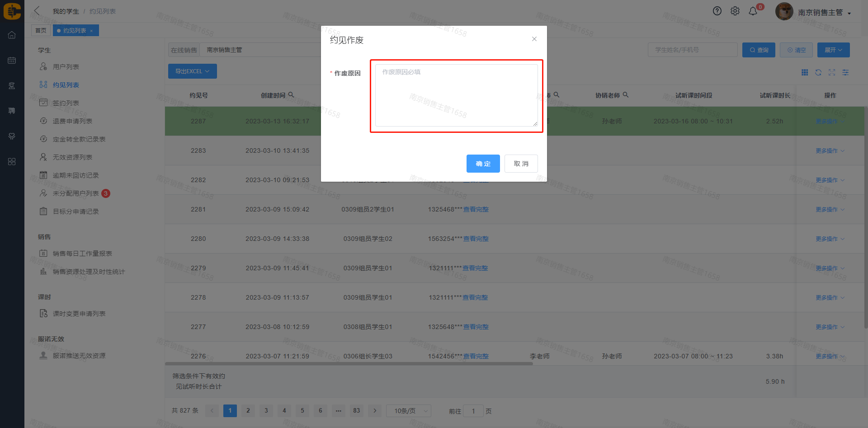Open the 10条/页 page size dropdown

(x=408, y=411)
